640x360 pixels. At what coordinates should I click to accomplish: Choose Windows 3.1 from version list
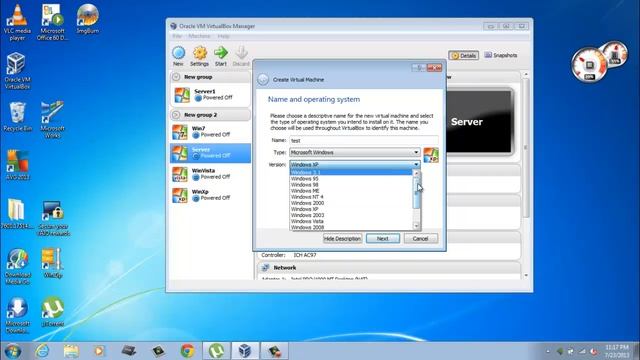tap(351, 172)
